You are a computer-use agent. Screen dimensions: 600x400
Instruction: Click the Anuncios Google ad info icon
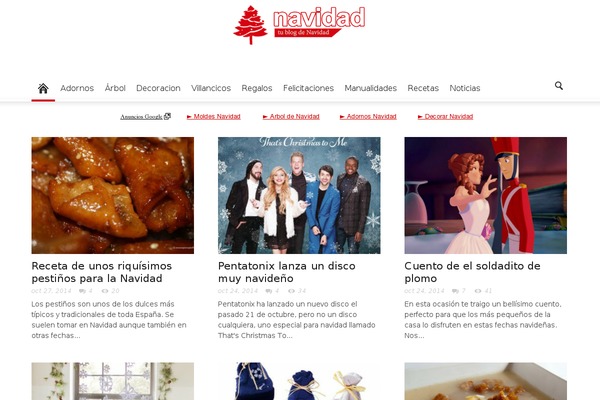click(x=167, y=116)
